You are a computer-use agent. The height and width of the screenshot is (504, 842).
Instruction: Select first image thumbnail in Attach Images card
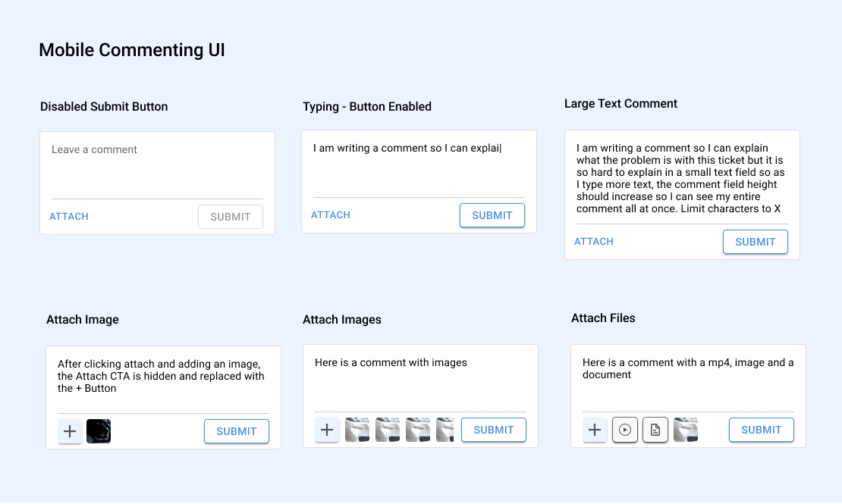tap(357, 430)
